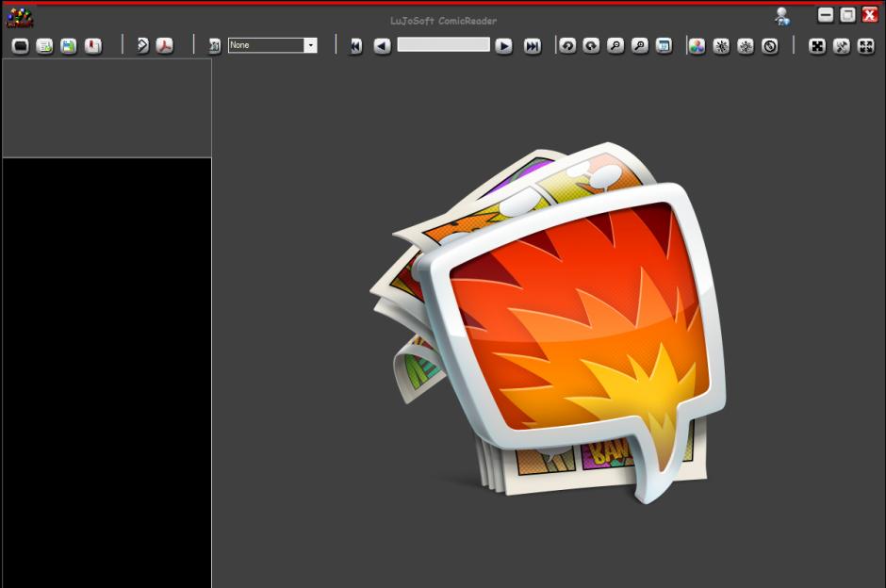Click the black rectangle open icon
This screenshot has height=588, width=886.
(x=21, y=46)
